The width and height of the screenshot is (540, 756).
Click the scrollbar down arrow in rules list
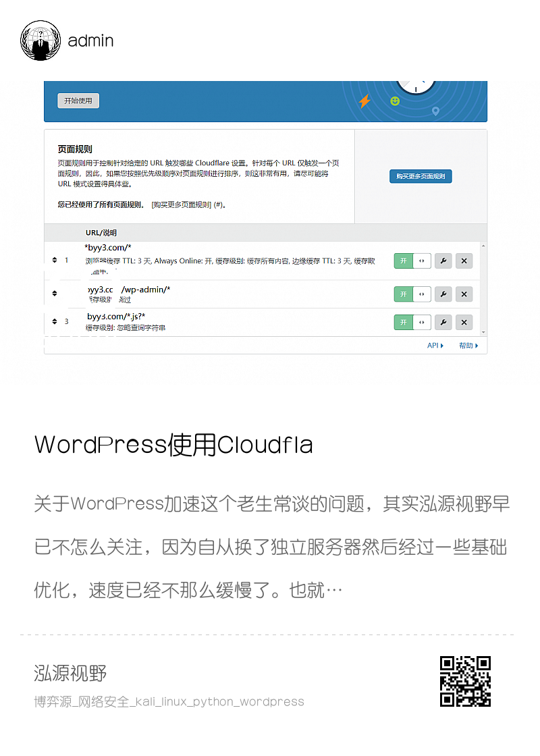pyautogui.click(x=483, y=332)
